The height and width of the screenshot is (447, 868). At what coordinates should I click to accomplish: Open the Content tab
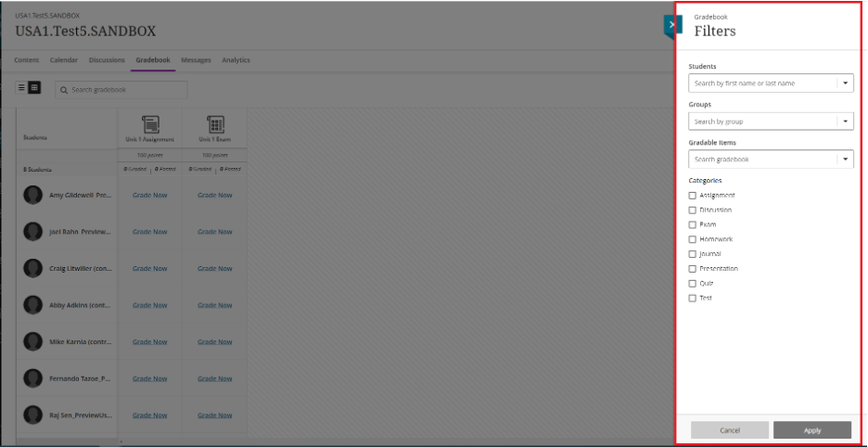[27, 60]
